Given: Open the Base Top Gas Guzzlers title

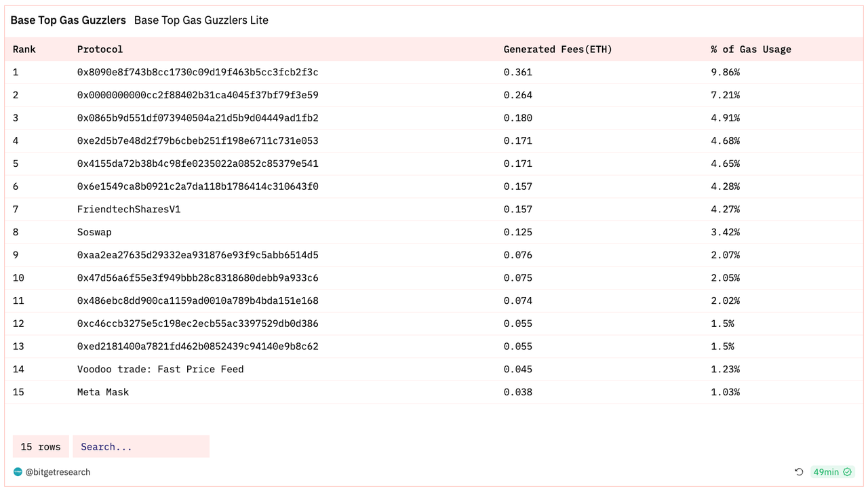Looking at the screenshot, I should click(x=68, y=20).
